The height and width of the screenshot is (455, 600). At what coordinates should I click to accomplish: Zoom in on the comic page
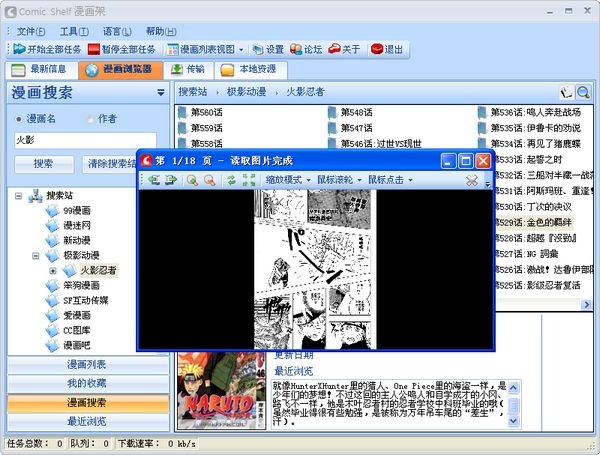192,180
